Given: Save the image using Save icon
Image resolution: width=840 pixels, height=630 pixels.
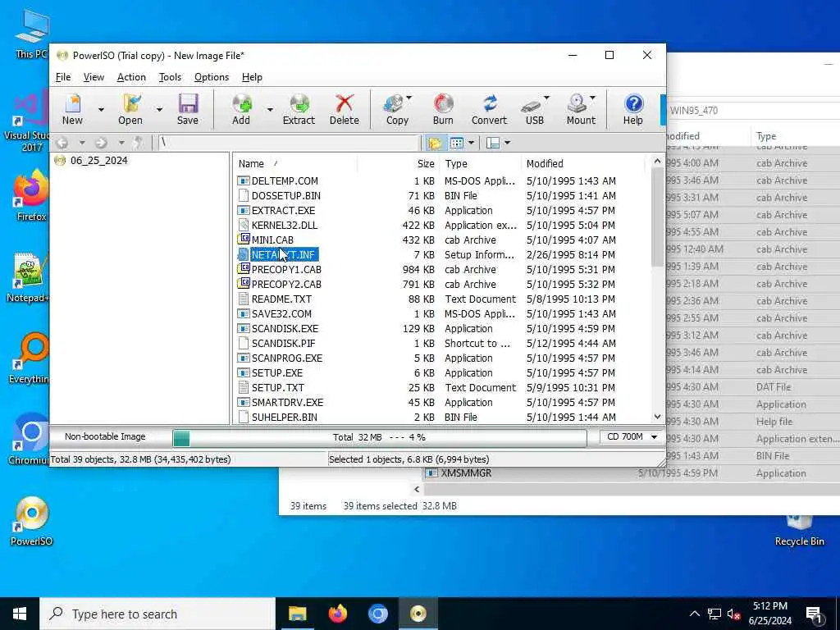Looking at the screenshot, I should pyautogui.click(x=188, y=109).
